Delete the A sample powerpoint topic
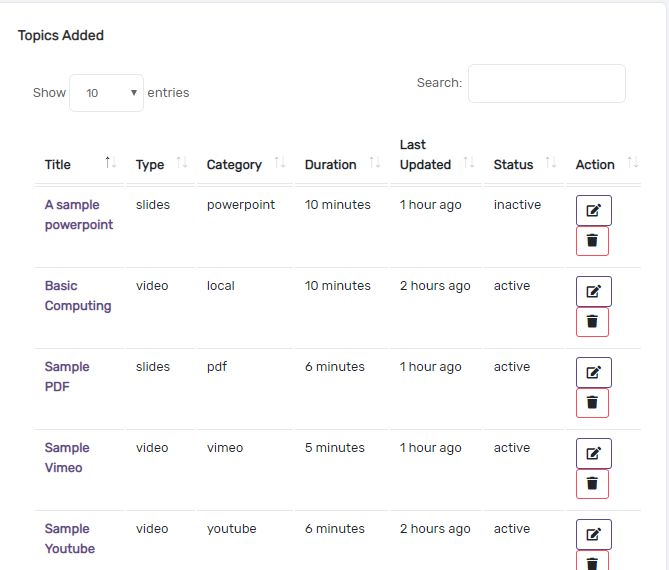 [x=592, y=241]
